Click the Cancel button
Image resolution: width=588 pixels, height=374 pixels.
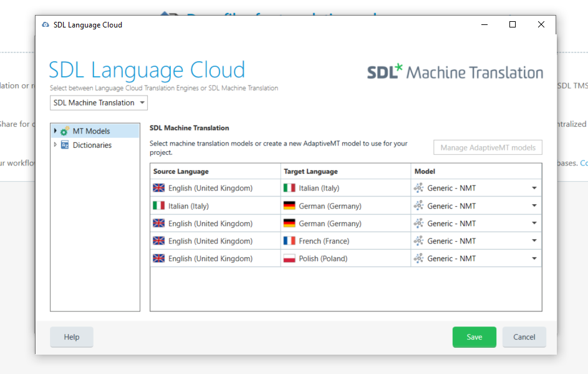[x=524, y=337]
